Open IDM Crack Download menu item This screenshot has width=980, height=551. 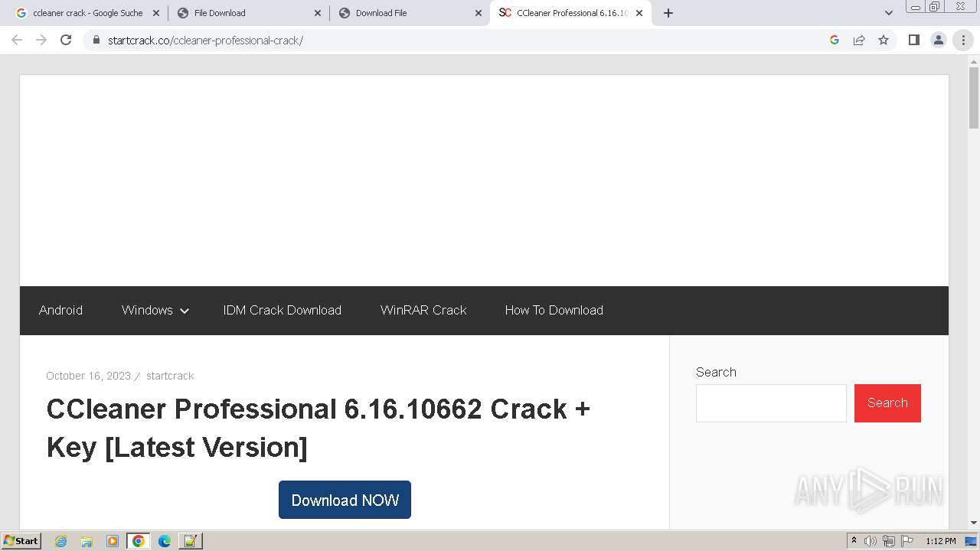point(282,310)
